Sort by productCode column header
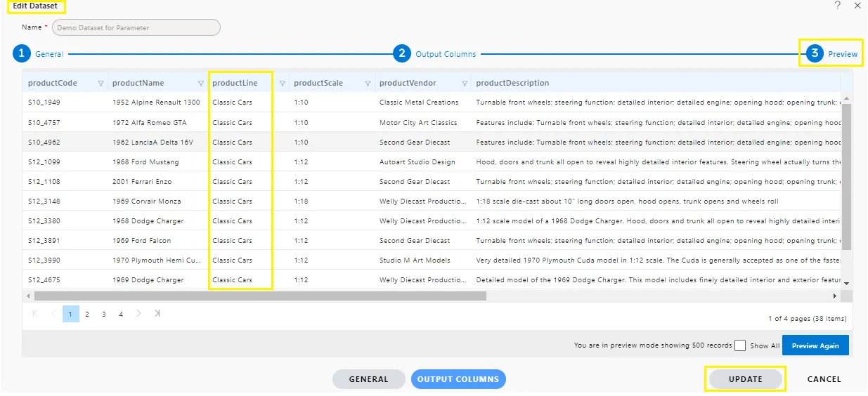Image resolution: width=868 pixels, height=396 pixels. click(x=53, y=83)
